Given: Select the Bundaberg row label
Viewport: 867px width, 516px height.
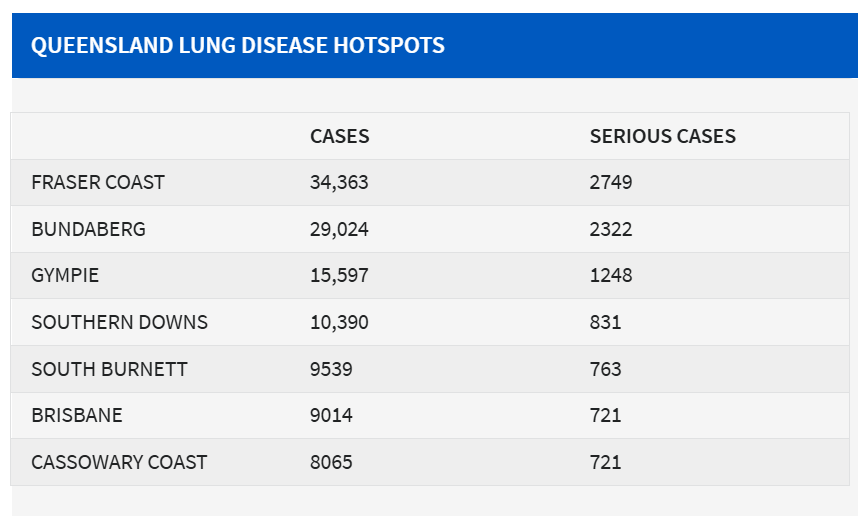Looking at the screenshot, I should [x=88, y=229].
